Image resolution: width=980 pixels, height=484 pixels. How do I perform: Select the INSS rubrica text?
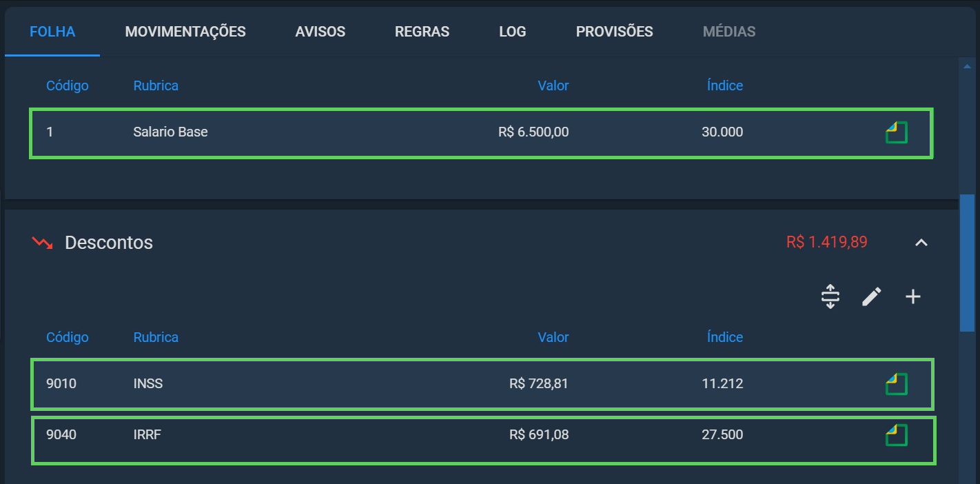[148, 383]
